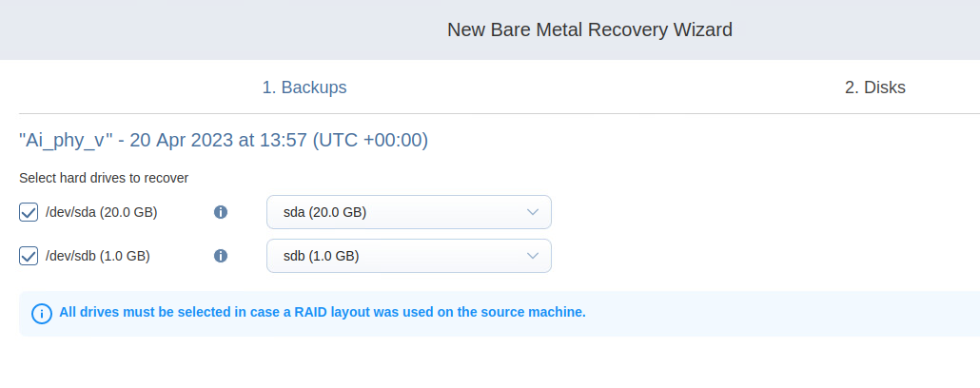Click the chevron arrow of the sda dropdown

(x=533, y=212)
